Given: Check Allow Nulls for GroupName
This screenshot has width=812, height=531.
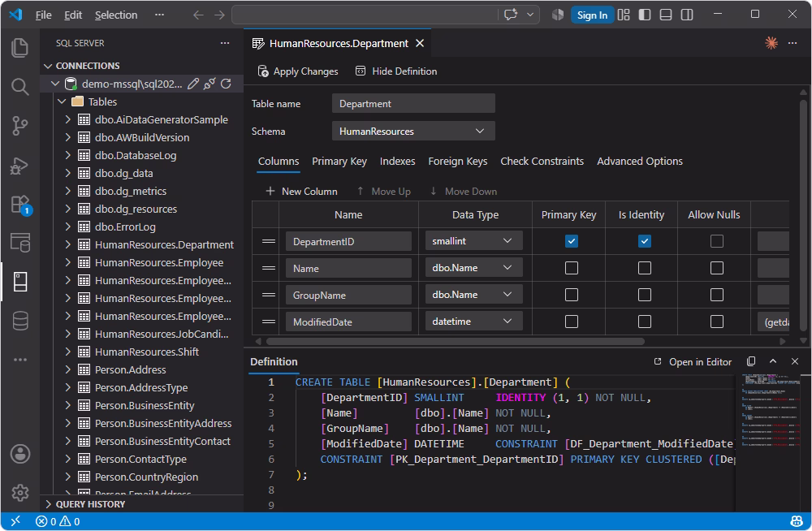Looking at the screenshot, I should [717, 295].
